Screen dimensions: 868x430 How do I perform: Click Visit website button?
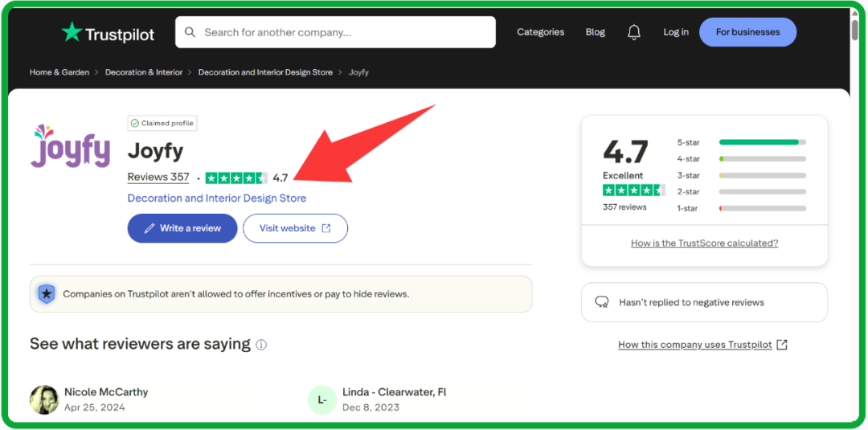click(x=296, y=228)
